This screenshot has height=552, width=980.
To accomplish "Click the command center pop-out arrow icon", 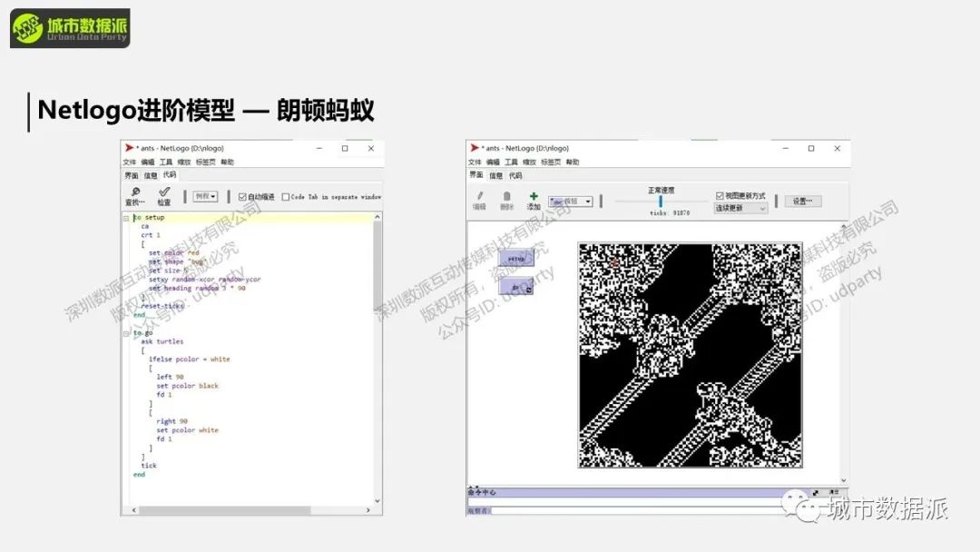I will [815, 493].
